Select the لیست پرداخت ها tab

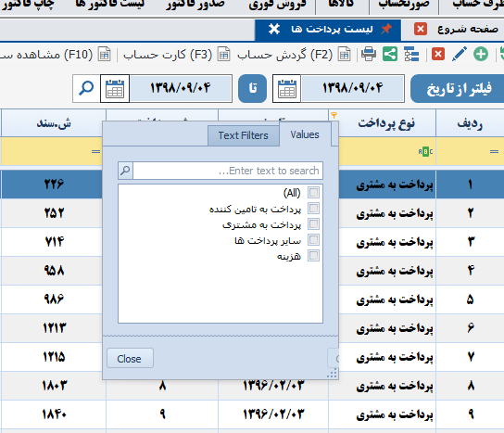[x=328, y=30]
